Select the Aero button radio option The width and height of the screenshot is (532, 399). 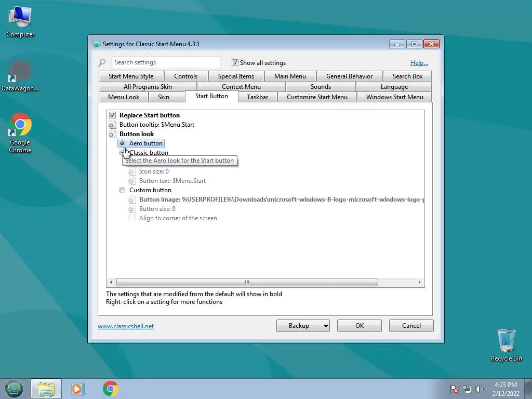(122, 143)
